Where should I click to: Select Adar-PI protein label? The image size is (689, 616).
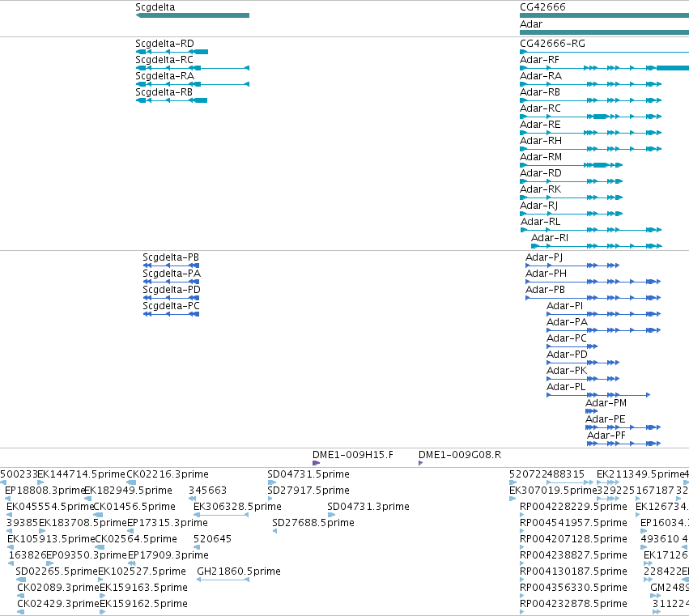coord(564,306)
